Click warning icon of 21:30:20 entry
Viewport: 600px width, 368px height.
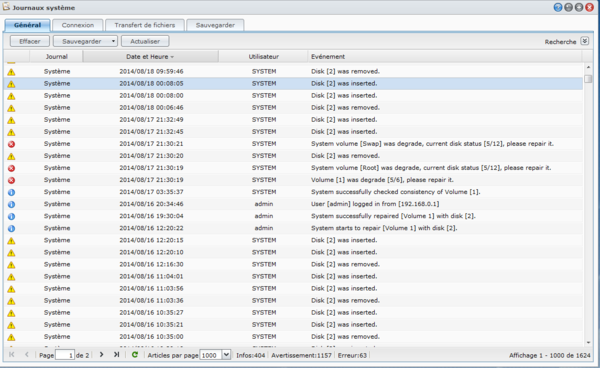(x=11, y=156)
